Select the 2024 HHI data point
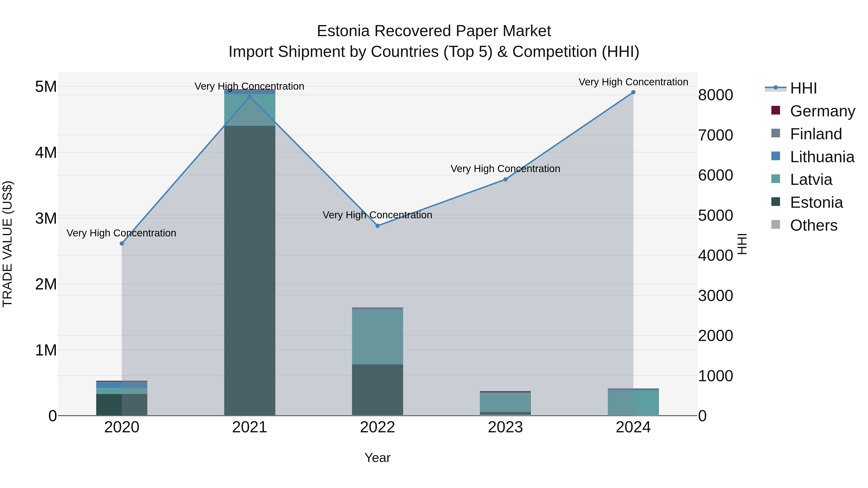The width and height of the screenshot is (868, 488). coord(633,92)
